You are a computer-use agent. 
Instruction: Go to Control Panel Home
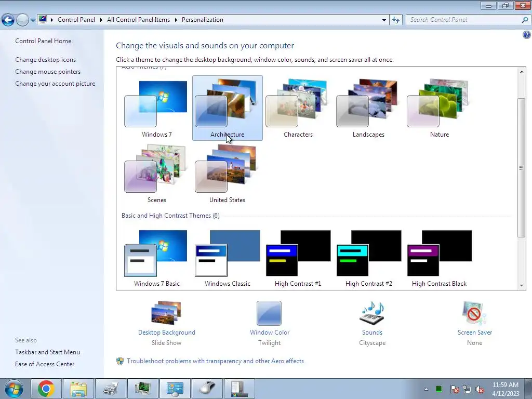pyautogui.click(x=43, y=41)
